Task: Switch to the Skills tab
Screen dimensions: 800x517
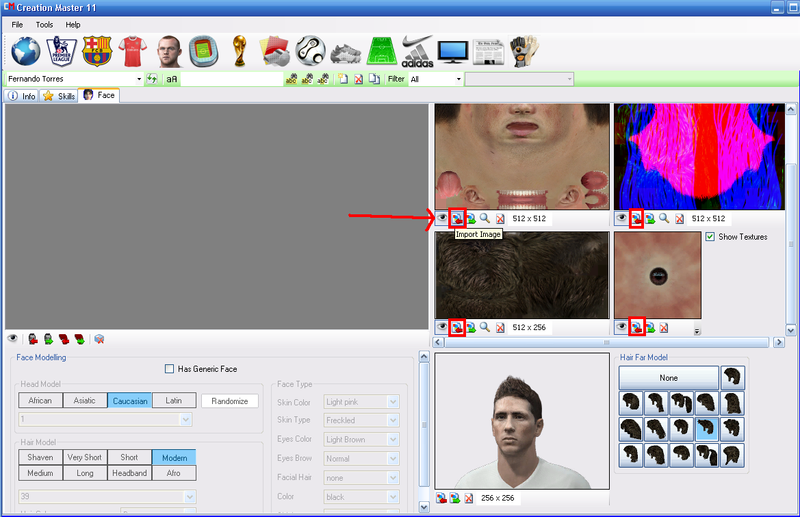Action: click(58, 96)
